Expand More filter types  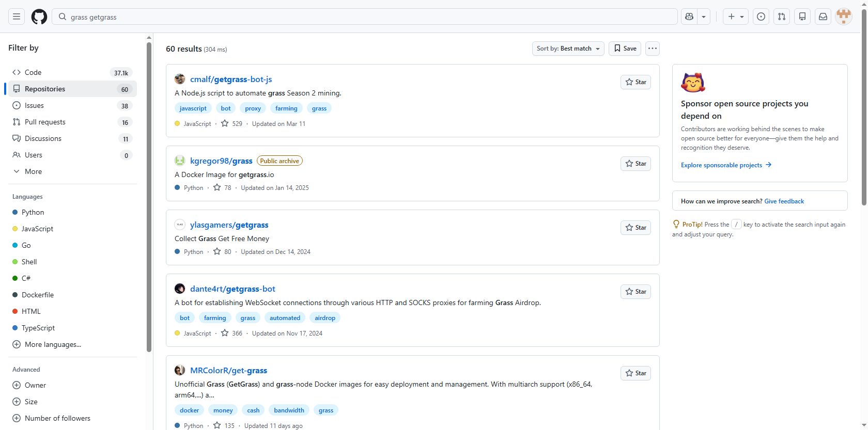[x=72, y=171]
